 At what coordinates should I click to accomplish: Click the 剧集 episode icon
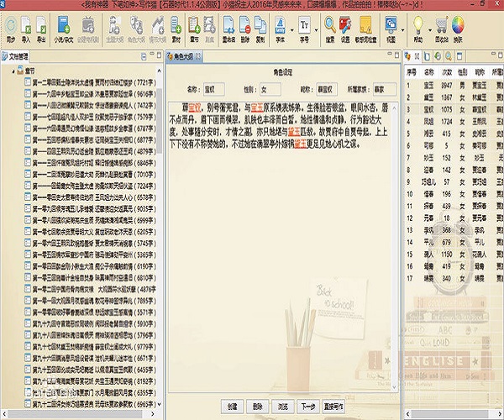tap(209, 30)
